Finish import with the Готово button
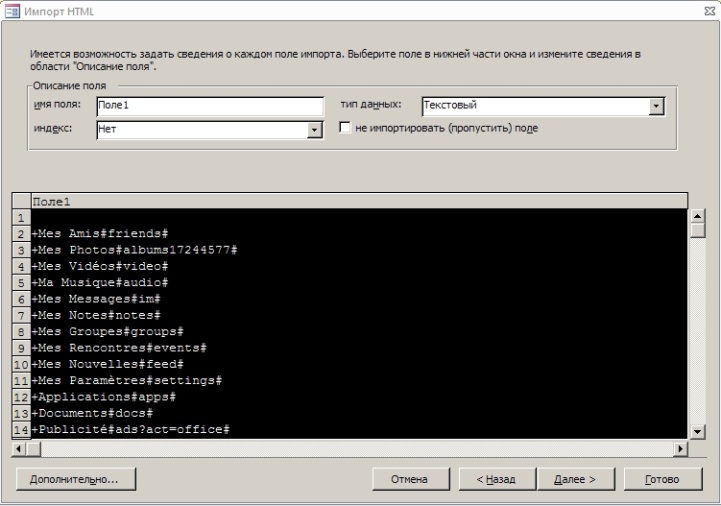721x506 pixels. 663,479
